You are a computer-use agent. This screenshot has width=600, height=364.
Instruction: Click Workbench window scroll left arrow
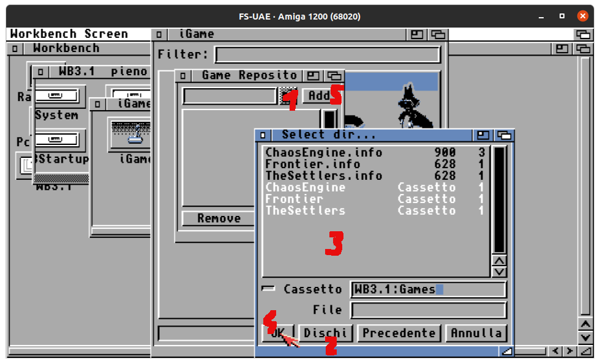click(556, 351)
